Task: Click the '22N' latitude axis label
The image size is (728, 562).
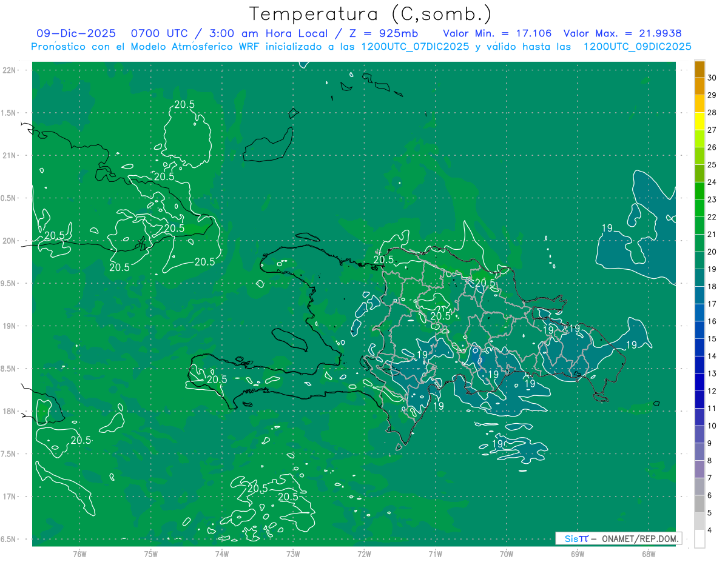Action: click(x=10, y=70)
